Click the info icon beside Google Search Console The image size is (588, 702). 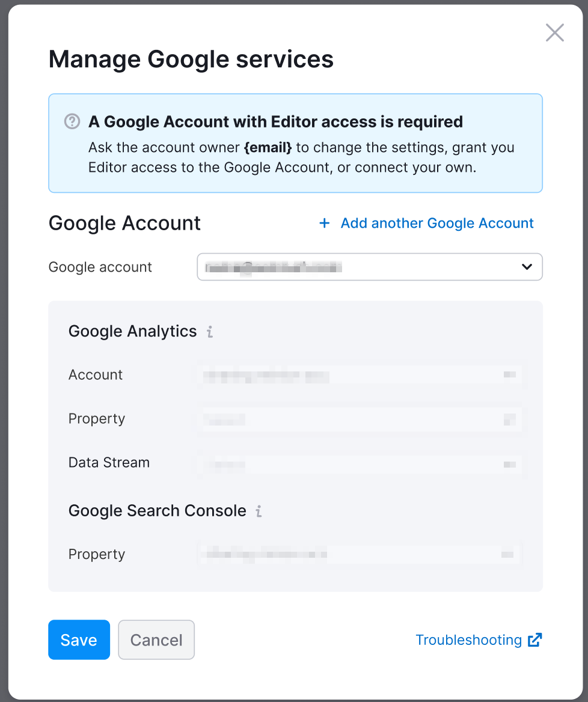(x=259, y=510)
